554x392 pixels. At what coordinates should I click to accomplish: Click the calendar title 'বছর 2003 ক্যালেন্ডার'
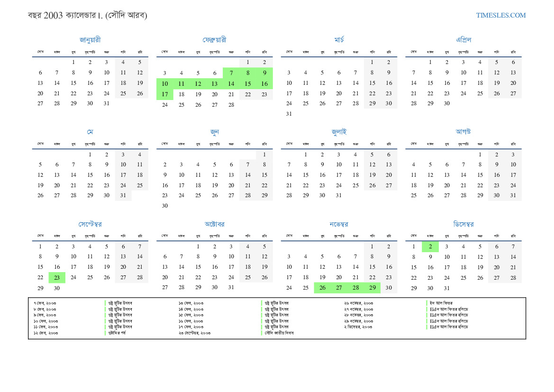[88, 15]
